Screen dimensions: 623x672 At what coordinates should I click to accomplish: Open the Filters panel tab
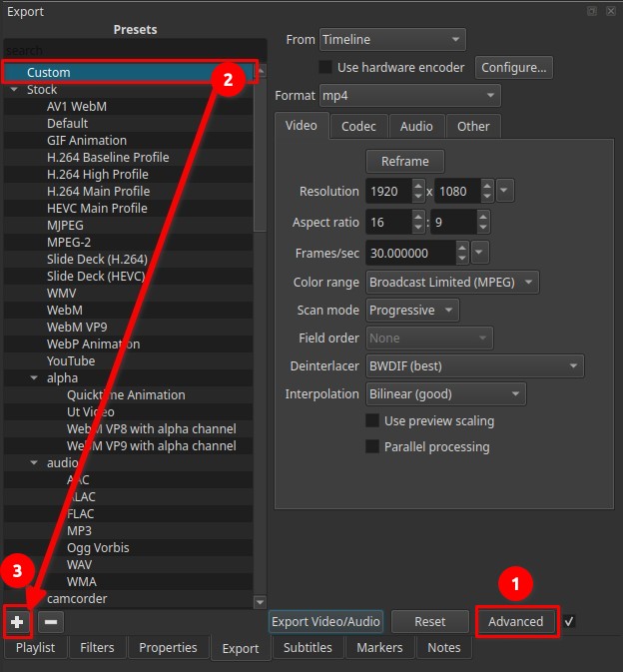[x=97, y=647]
